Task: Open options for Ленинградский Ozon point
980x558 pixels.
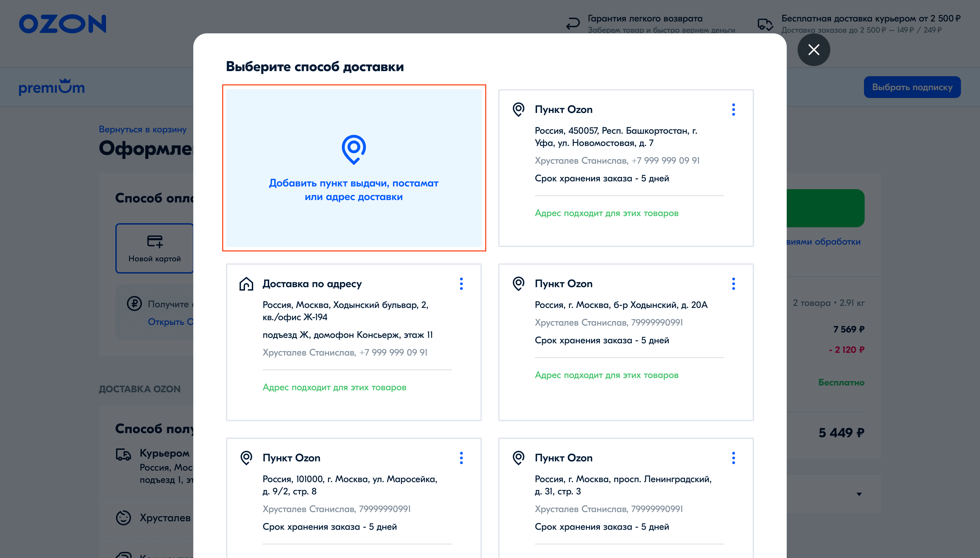Action: [733, 458]
